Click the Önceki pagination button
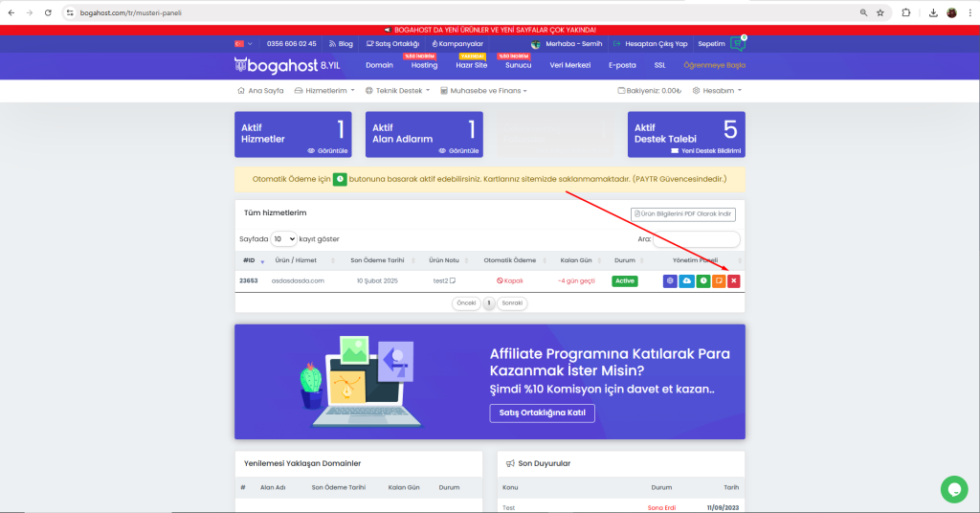980x513 pixels. pos(466,303)
